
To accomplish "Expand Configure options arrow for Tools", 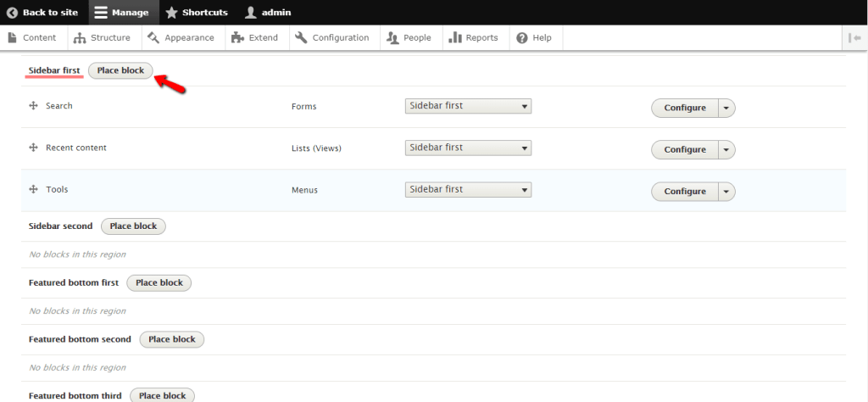I will 726,192.
